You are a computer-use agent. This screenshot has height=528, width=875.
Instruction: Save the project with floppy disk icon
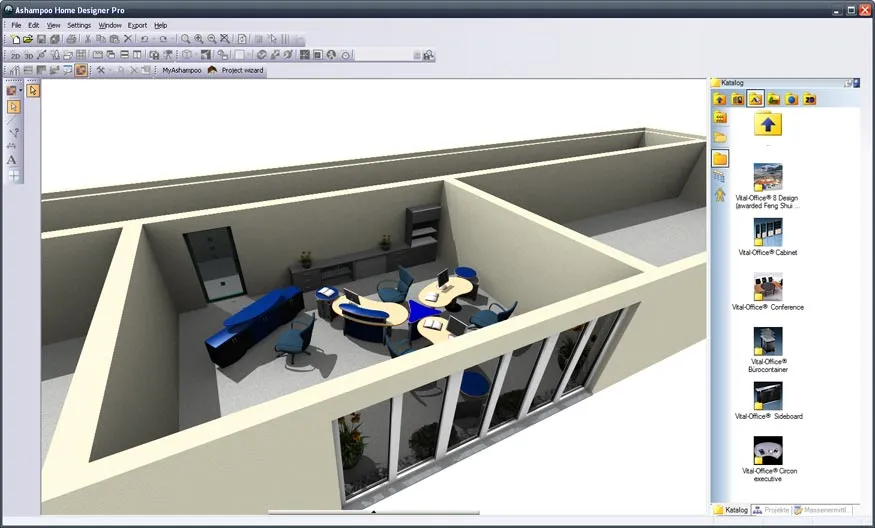[41, 39]
